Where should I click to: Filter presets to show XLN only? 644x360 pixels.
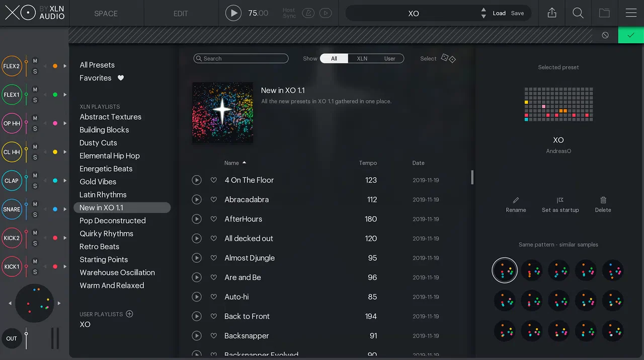pyautogui.click(x=362, y=58)
